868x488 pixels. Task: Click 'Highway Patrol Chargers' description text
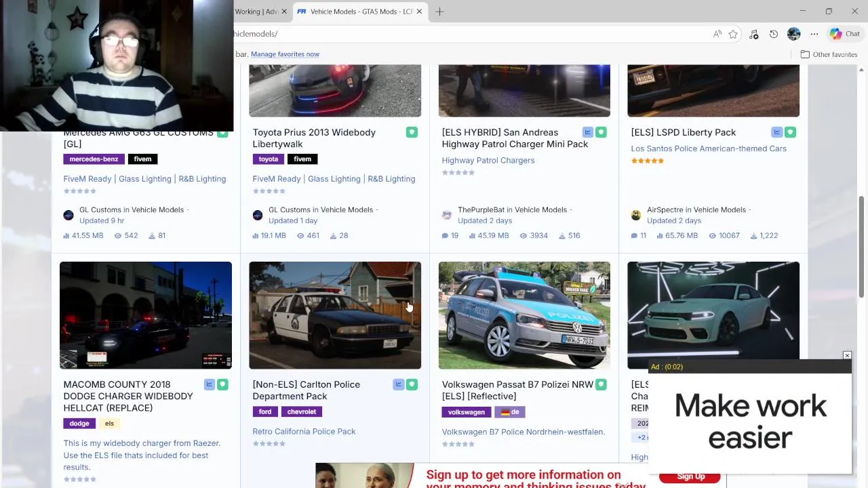(488, 161)
